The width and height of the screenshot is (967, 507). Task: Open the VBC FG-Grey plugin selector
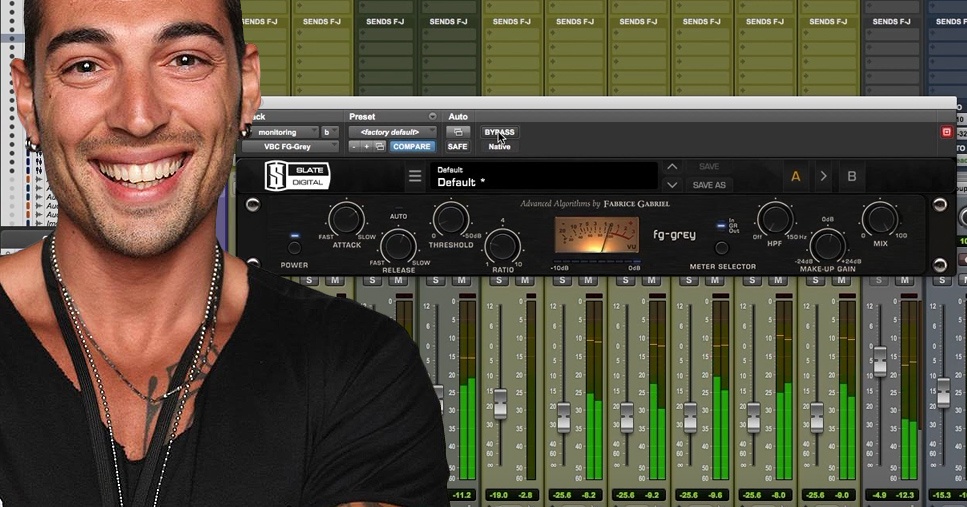click(289, 147)
